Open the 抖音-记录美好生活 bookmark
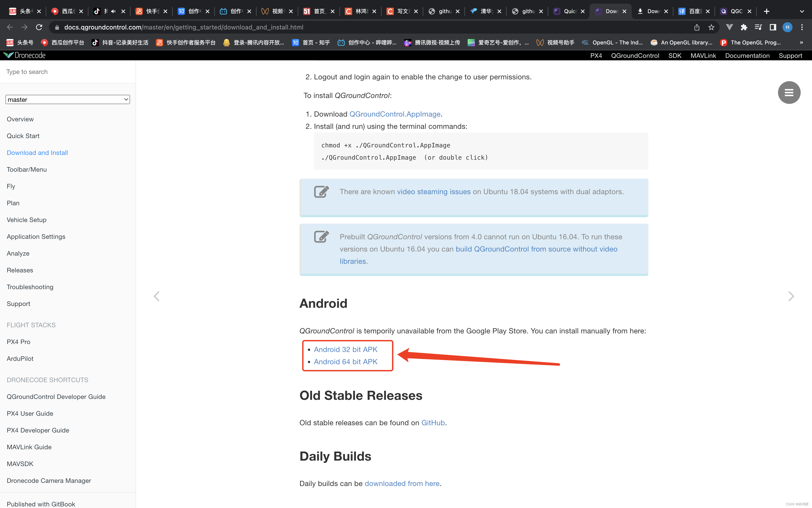This screenshot has width=812, height=508. click(120, 43)
